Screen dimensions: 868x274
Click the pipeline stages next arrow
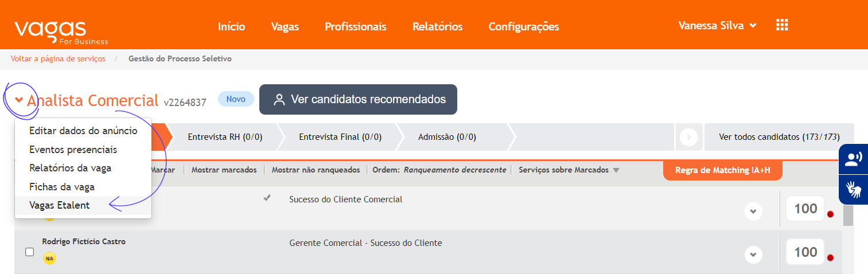pos(688,137)
